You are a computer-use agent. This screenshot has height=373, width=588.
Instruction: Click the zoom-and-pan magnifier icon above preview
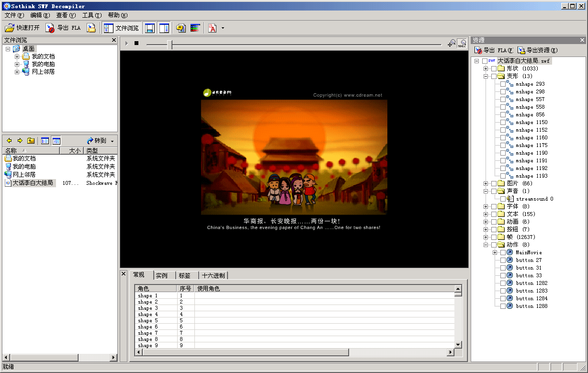click(452, 43)
